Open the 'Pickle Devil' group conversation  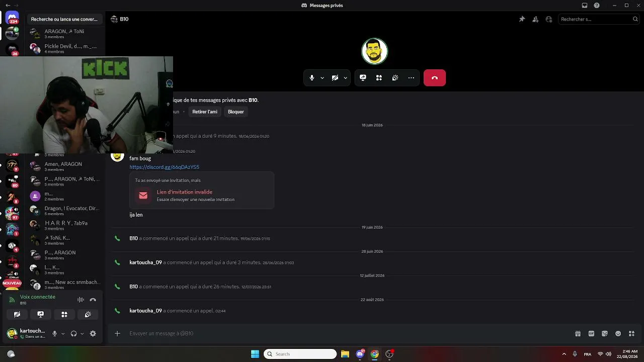[65, 49]
